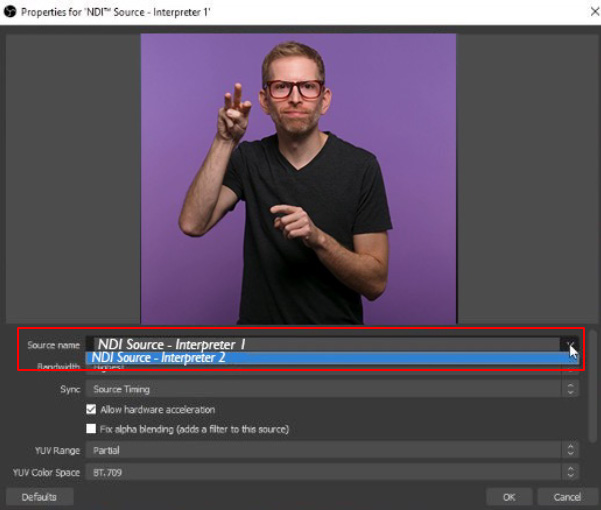Click the OBS logo in title bar
Viewport: 601px width, 510px height.
pyautogui.click(x=10, y=12)
